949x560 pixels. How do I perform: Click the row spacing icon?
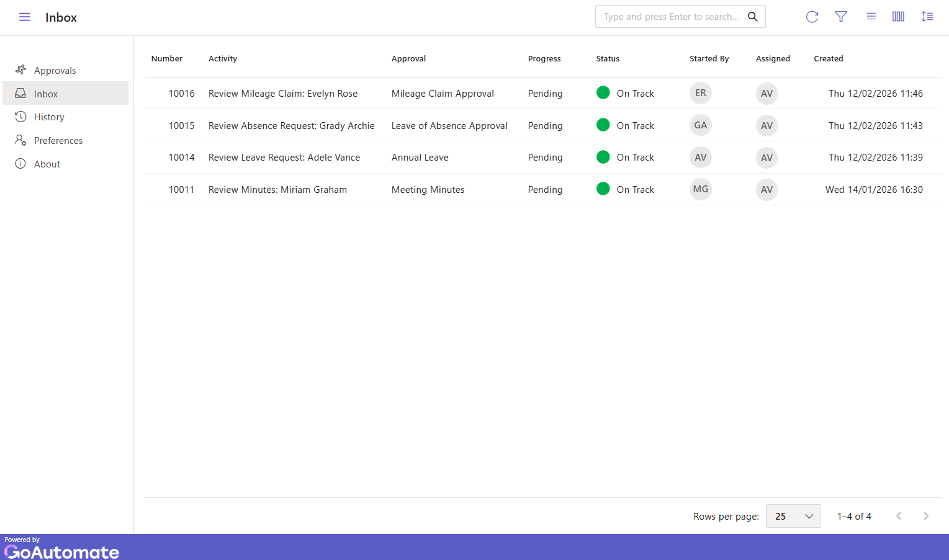pyautogui.click(x=927, y=17)
